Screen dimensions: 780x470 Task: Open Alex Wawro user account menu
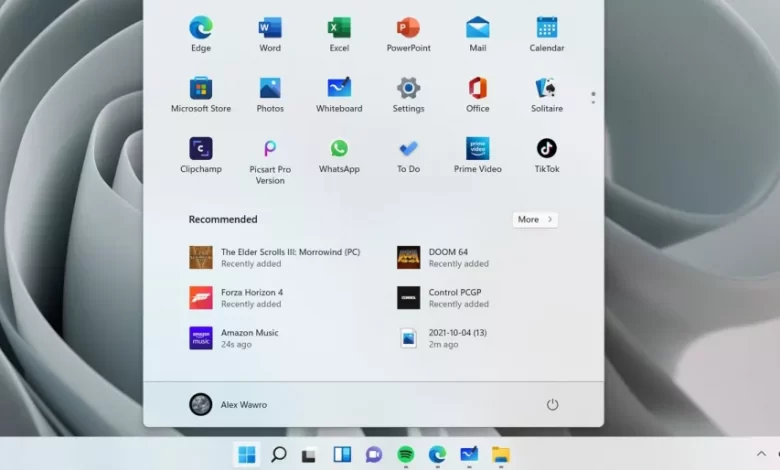(x=228, y=404)
